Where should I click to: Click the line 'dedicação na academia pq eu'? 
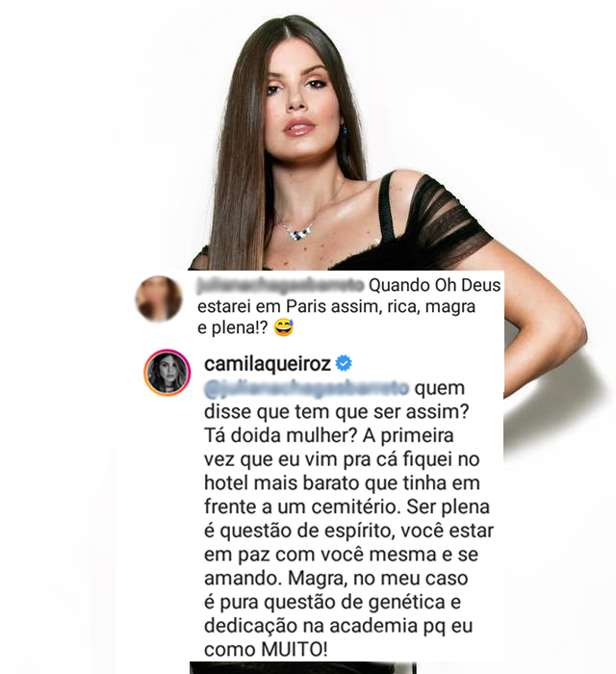coord(339,626)
